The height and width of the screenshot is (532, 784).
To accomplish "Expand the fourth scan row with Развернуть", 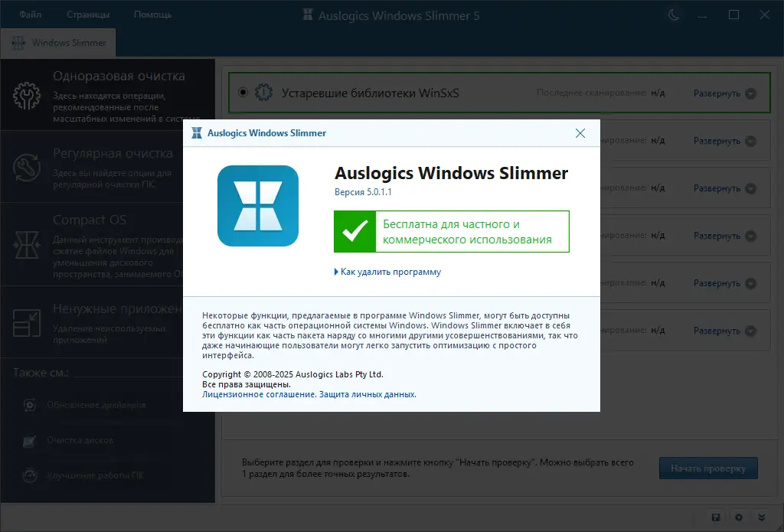I will (x=724, y=236).
